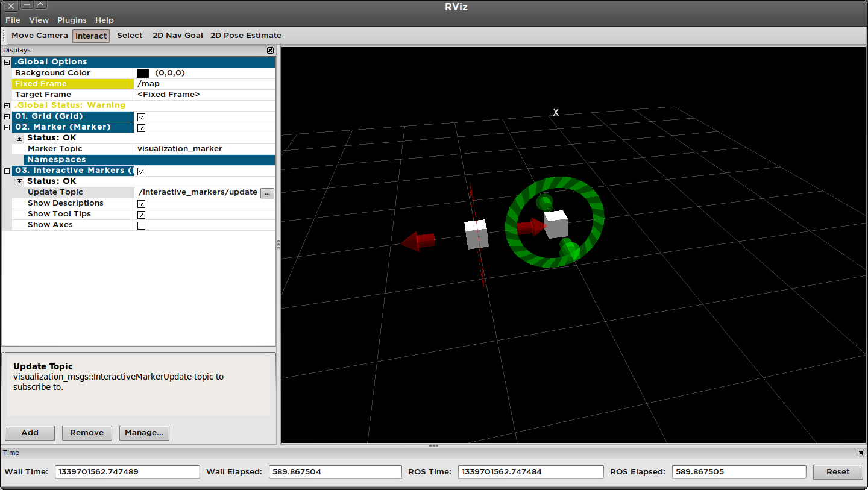The image size is (868, 490).
Task: Enable Show Axes
Action: click(x=140, y=225)
